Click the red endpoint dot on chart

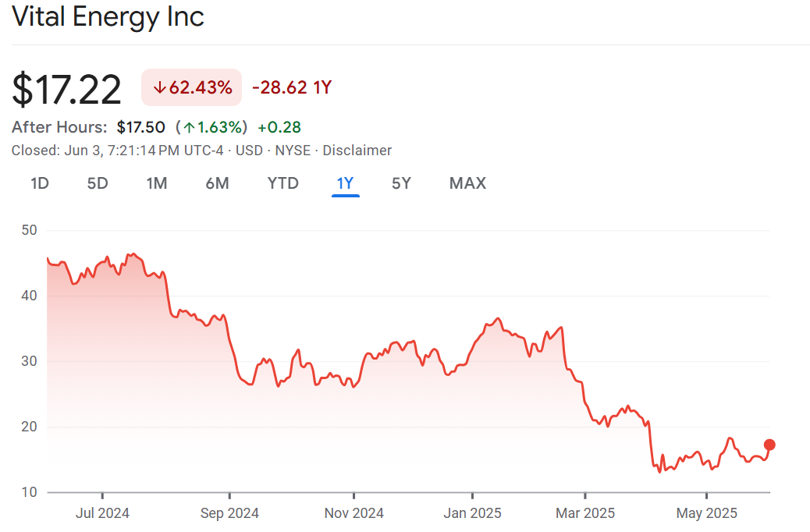click(x=769, y=445)
